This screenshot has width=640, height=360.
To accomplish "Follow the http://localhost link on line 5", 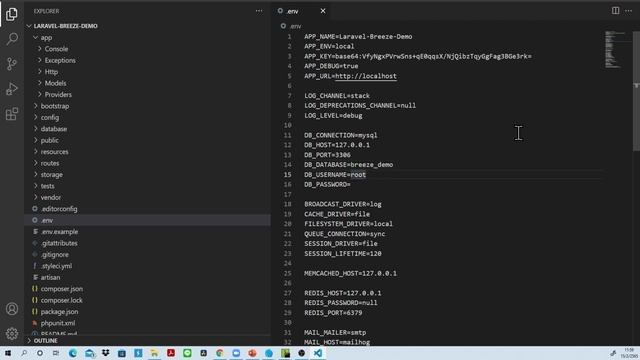I will 366,76.
